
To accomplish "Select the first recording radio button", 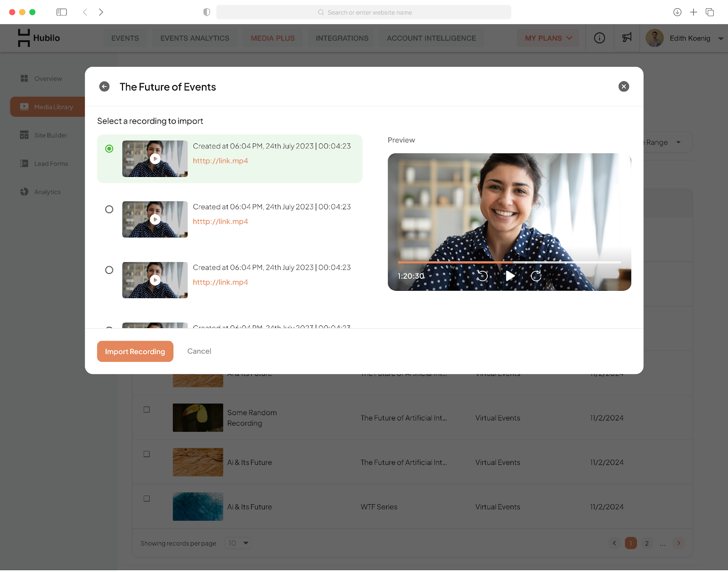I will [x=109, y=149].
